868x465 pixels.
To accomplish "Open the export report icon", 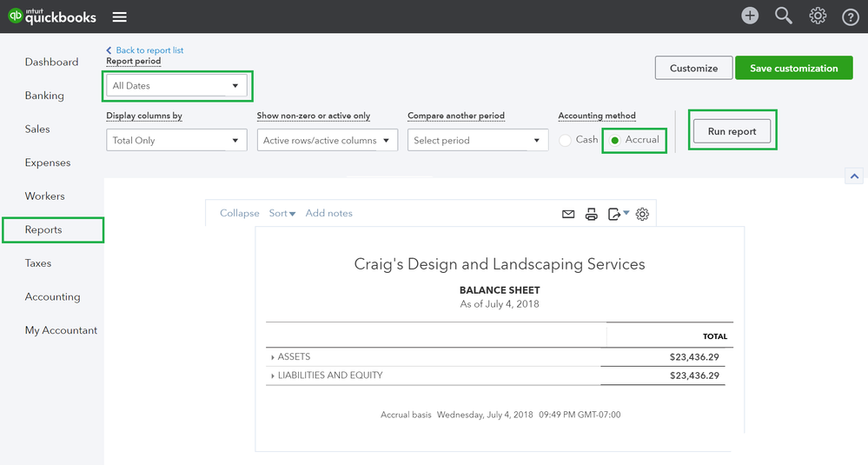I will [x=618, y=214].
